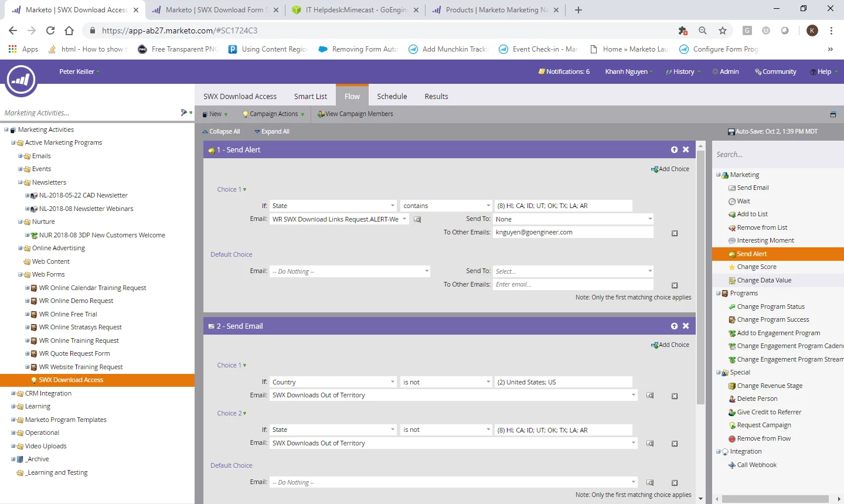Collapse the Marketing palette group

point(718,175)
